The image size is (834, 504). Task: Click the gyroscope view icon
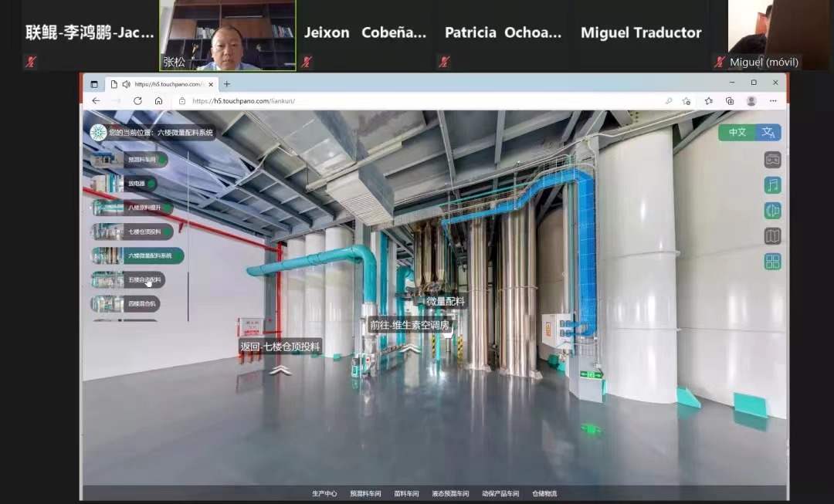[772, 211]
